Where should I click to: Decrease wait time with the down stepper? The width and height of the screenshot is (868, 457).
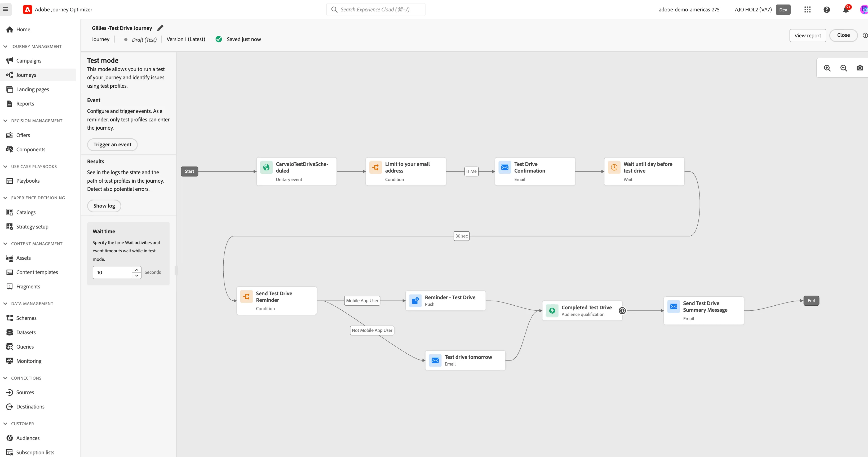(x=136, y=275)
